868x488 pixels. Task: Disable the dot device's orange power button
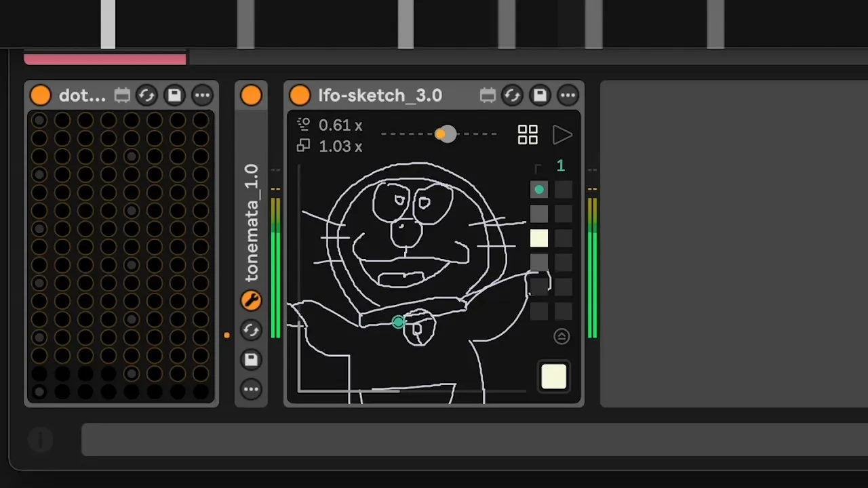[40, 96]
